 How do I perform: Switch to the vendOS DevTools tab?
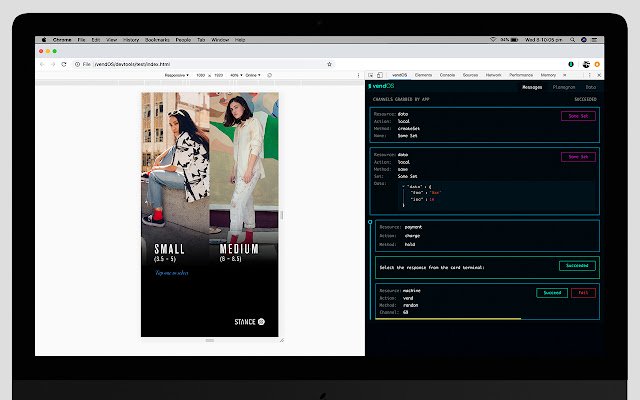pos(400,75)
